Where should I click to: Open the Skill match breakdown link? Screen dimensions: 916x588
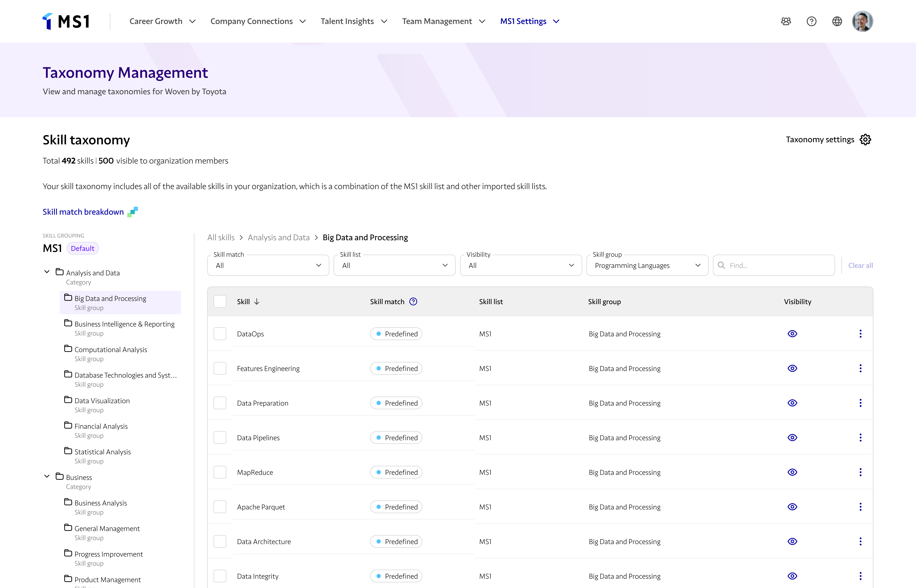90,212
